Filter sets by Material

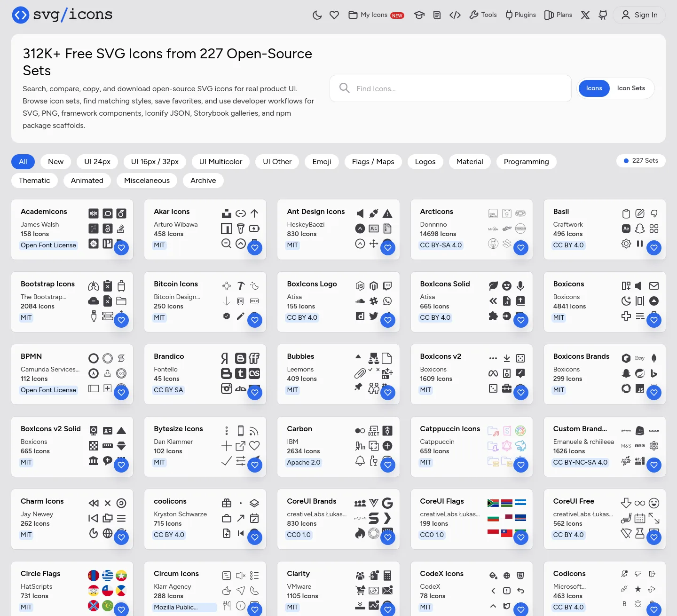[470, 162]
